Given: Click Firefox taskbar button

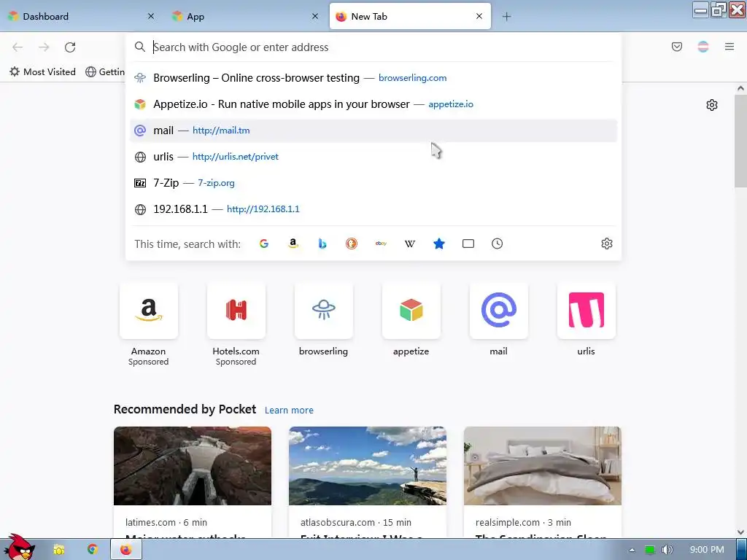Looking at the screenshot, I should [125, 550].
